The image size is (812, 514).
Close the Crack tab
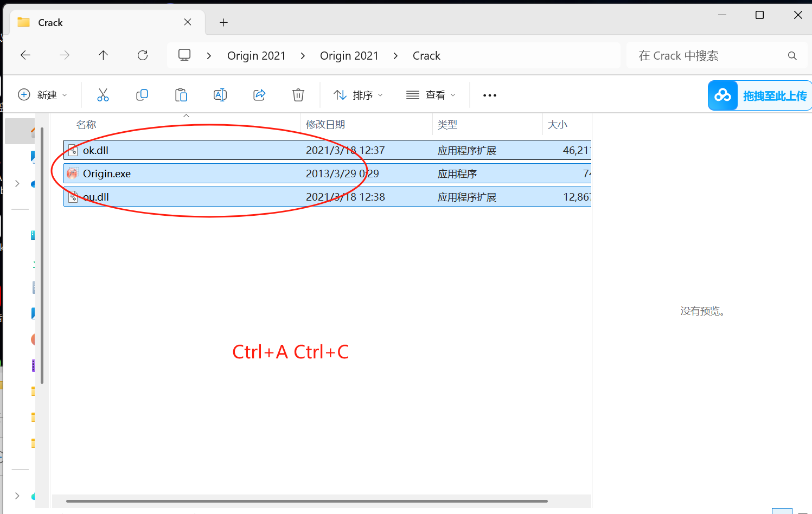(x=188, y=22)
